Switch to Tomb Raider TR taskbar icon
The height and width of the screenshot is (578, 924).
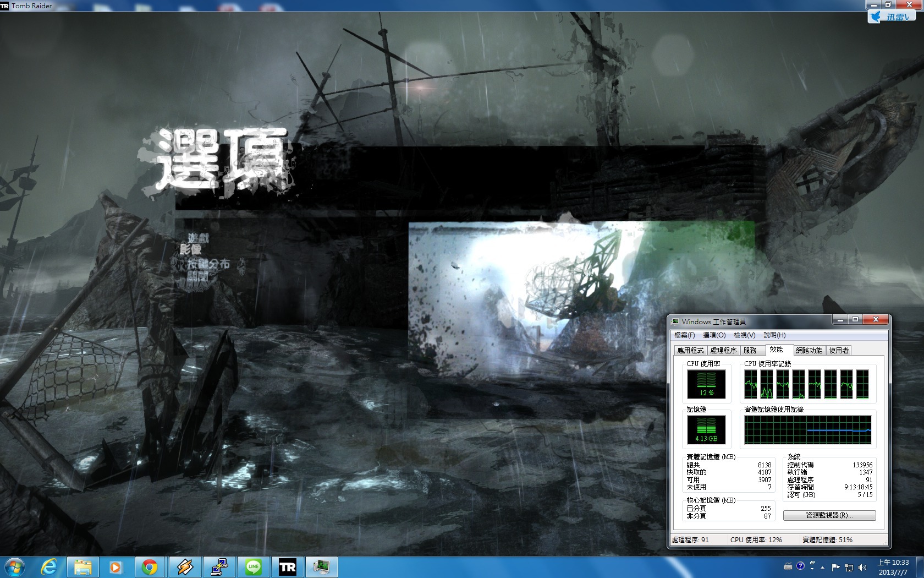tap(287, 567)
